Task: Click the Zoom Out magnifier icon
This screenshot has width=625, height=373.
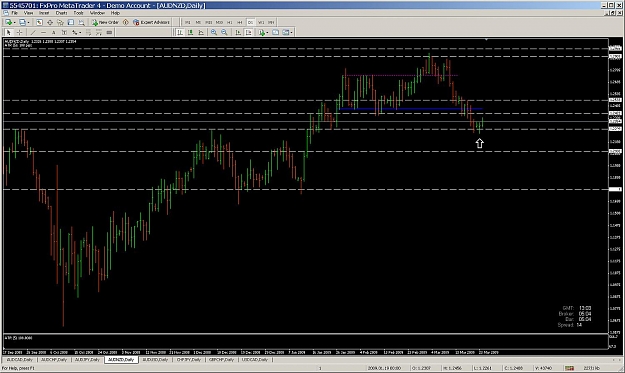Action: coord(224,32)
